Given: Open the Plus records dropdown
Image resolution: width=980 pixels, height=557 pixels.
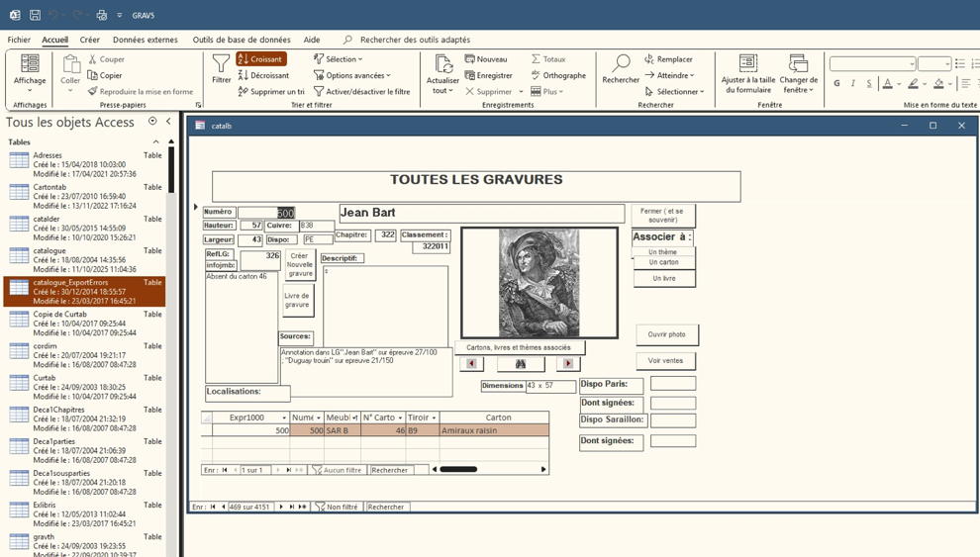Looking at the screenshot, I should pyautogui.click(x=546, y=92).
